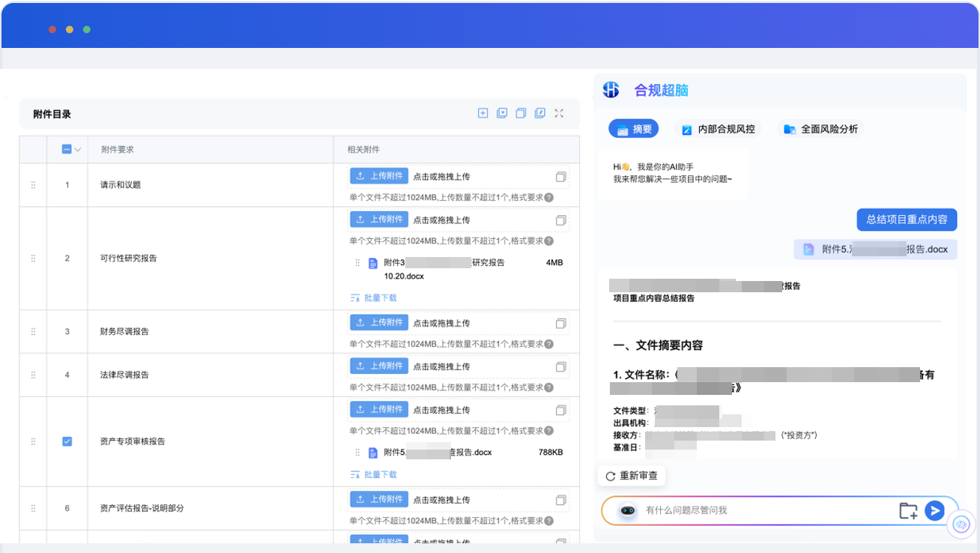Switch to the 全面风险分析 tab
Image resolution: width=980 pixels, height=553 pixels.
(x=820, y=129)
